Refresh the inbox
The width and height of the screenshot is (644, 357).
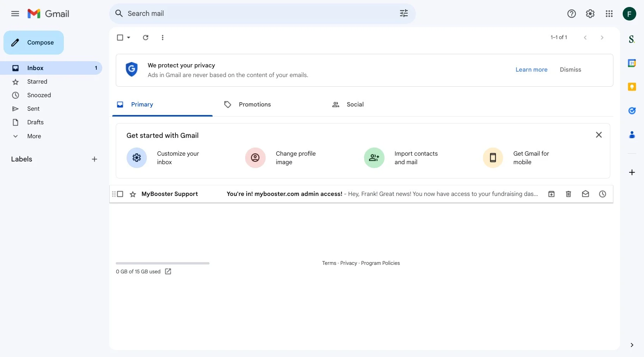[x=146, y=38]
